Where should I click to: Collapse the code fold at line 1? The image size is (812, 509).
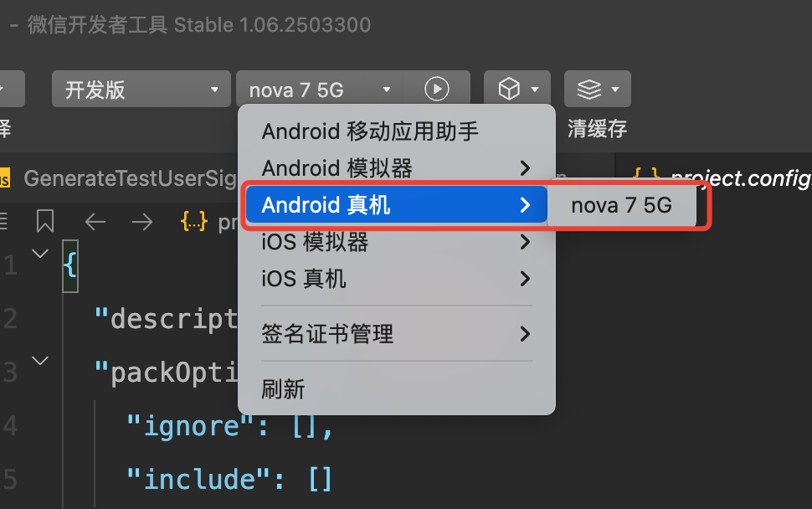40,253
